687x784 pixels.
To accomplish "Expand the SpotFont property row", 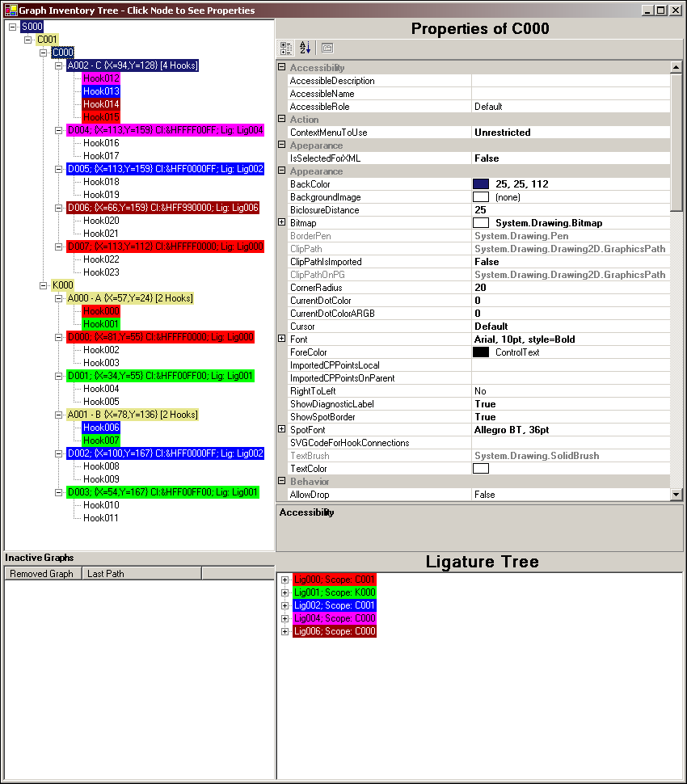I will 282,430.
